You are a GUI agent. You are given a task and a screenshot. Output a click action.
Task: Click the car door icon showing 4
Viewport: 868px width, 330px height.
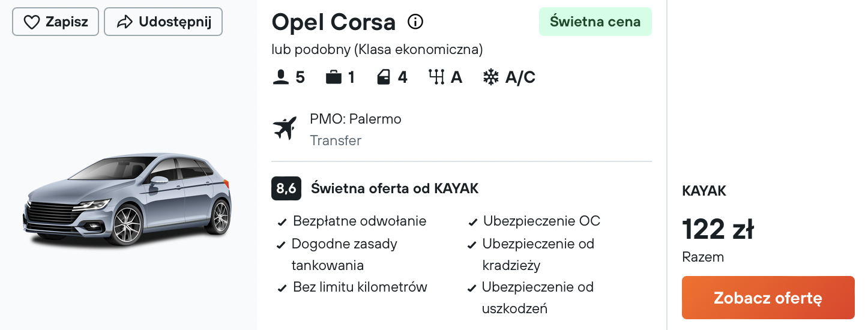coord(384,77)
